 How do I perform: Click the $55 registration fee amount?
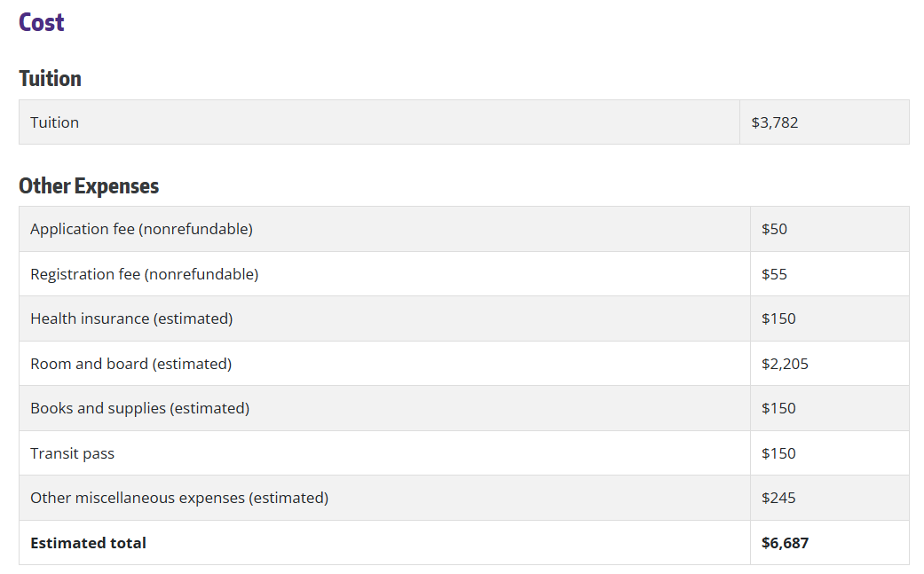774,274
